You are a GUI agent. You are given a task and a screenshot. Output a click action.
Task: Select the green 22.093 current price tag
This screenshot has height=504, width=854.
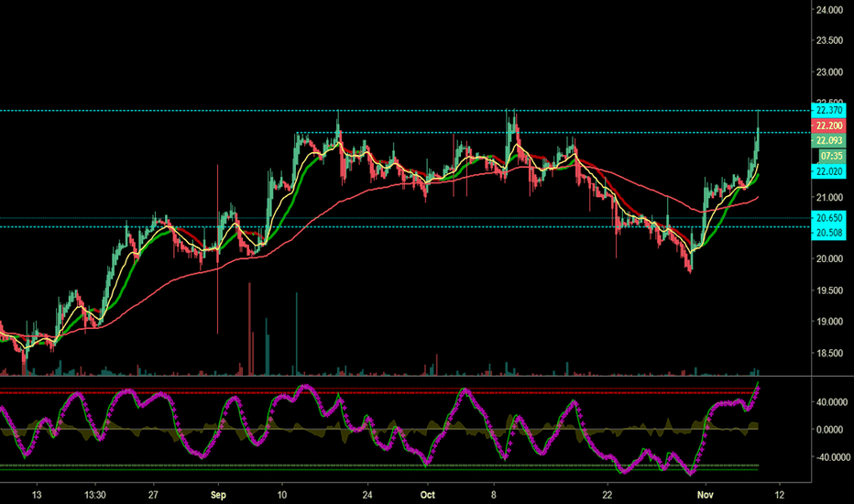[x=829, y=140]
